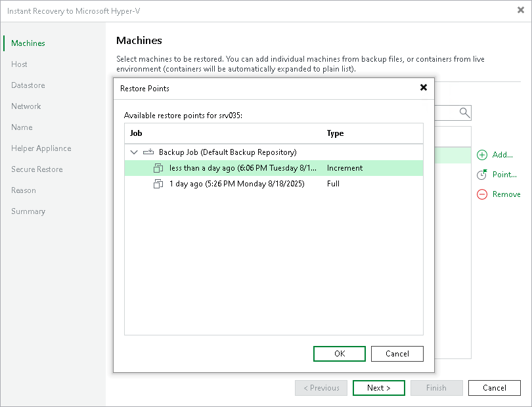Screen dimensions: 532x407
Task: Cancel the Restore Points dialog
Action: pyautogui.click(x=397, y=353)
